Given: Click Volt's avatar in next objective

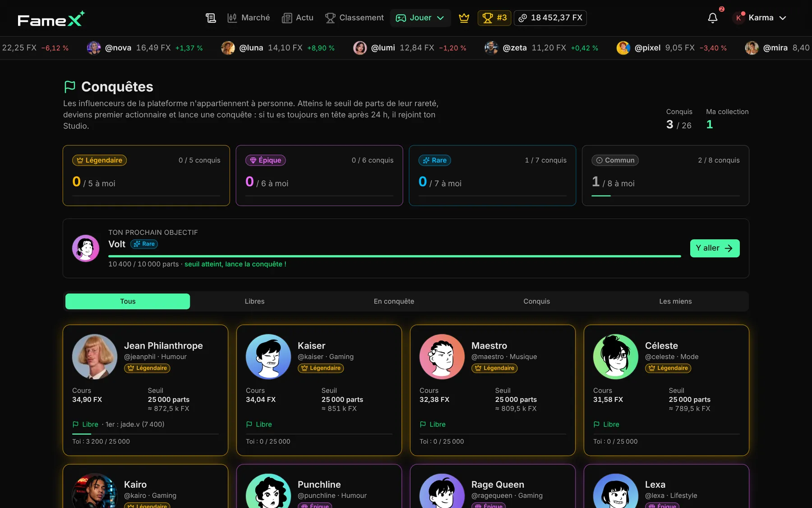Looking at the screenshot, I should point(86,248).
